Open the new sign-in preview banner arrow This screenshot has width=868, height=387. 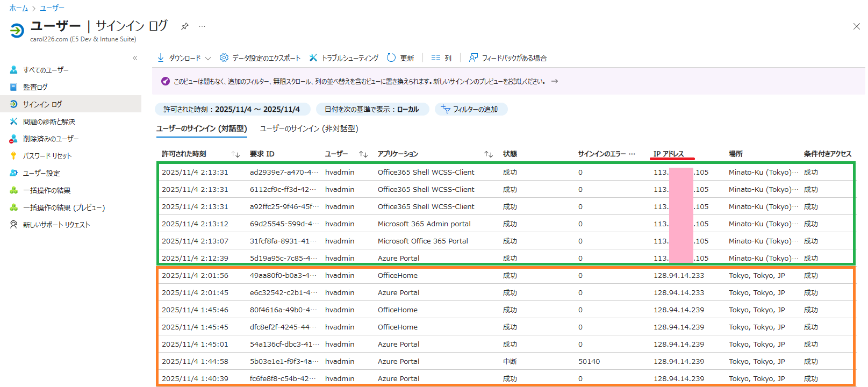[555, 82]
